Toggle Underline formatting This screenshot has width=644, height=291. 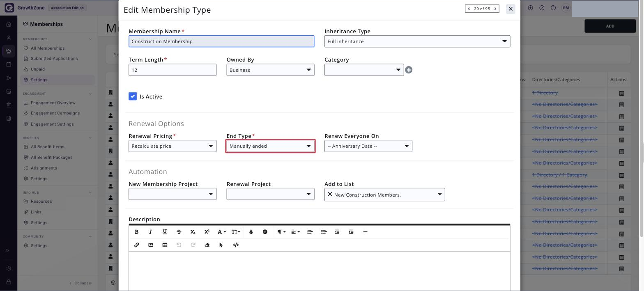click(x=165, y=232)
